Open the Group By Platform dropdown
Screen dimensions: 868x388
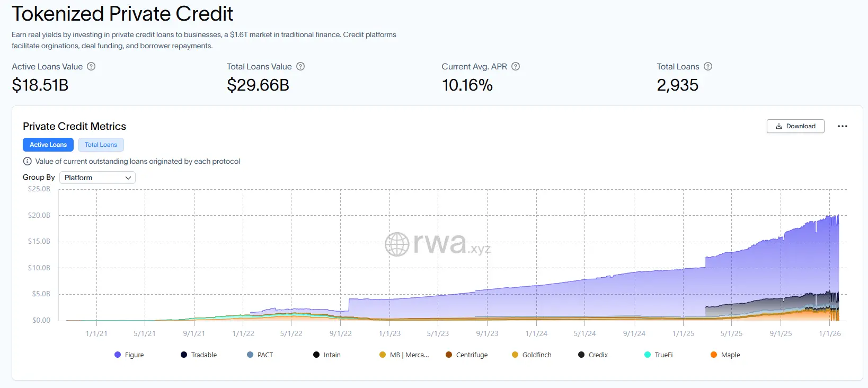[x=98, y=178]
